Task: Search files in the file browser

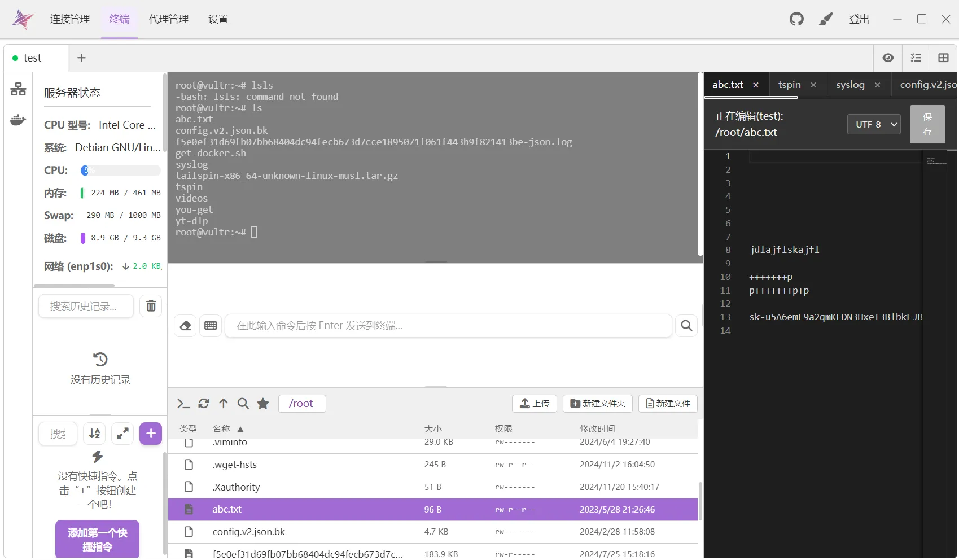Action: pyautogui.click(x=243, y=404)
